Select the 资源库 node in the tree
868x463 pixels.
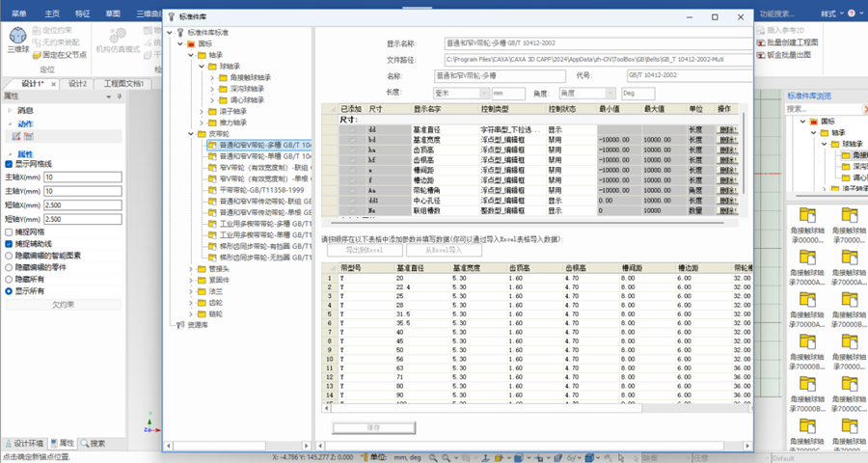[x=192, y=325]
